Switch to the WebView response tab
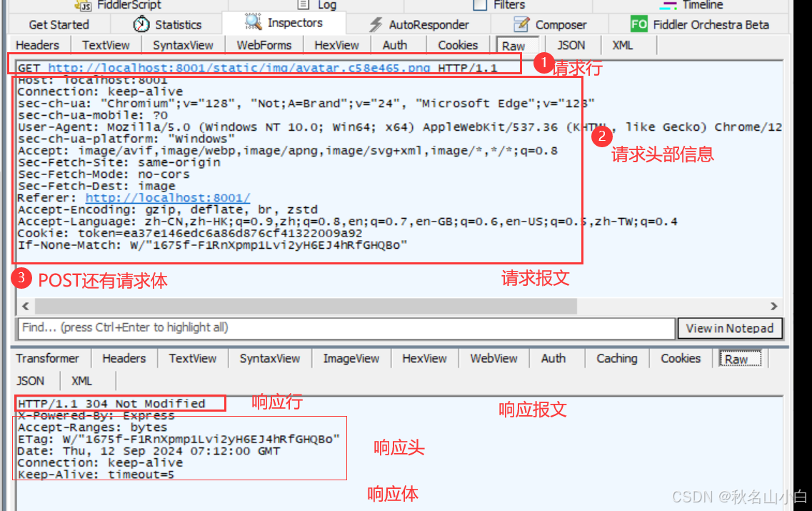 [x=493, y=358]
